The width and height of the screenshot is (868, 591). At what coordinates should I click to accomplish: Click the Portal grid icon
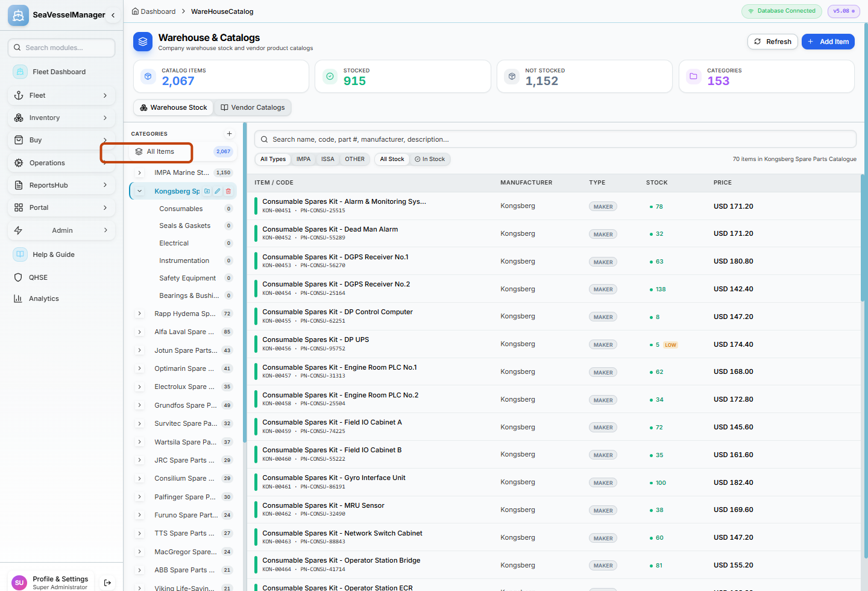pos(19,207)
